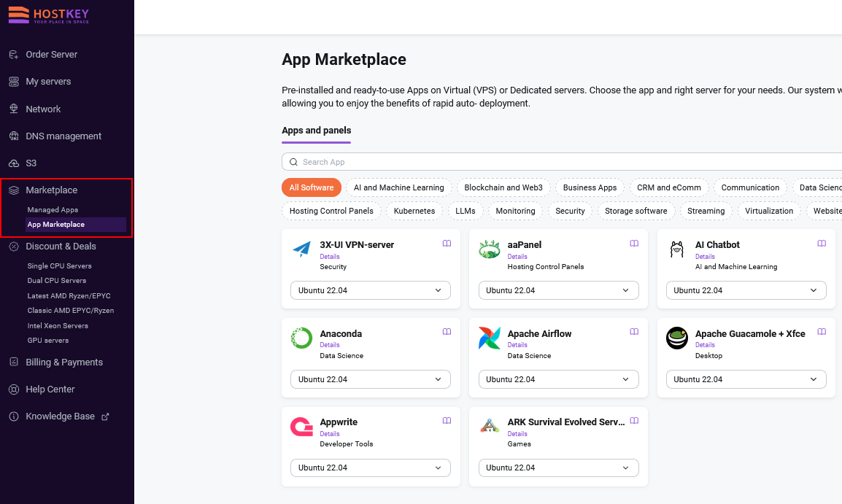This screenshot has width=842, height=504.
Task: Filter by Business Apps
Action: pyautogui.click(x=590, y=187)
